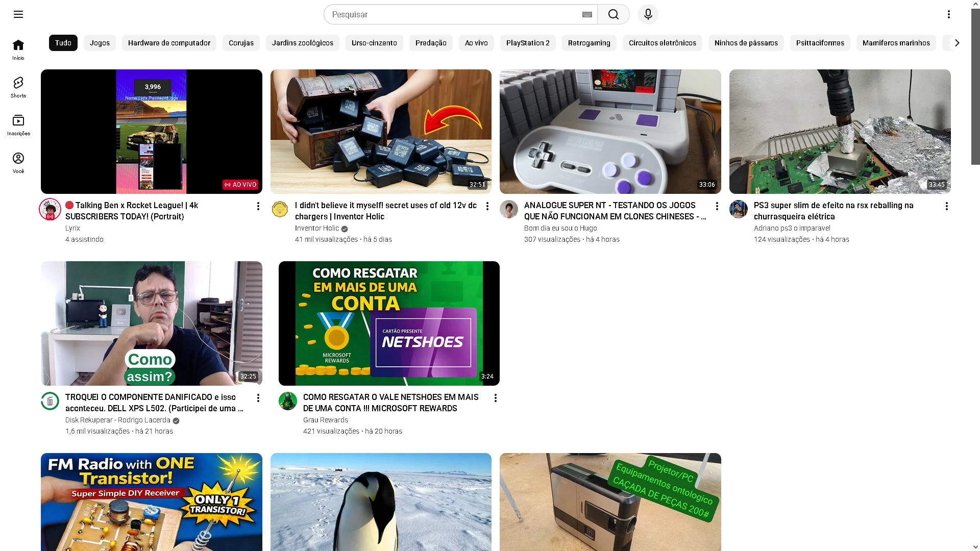Start voice search with microphone icon
This screenshot has width=980, height=551.
pyautogui.click(x=648, y=14)
